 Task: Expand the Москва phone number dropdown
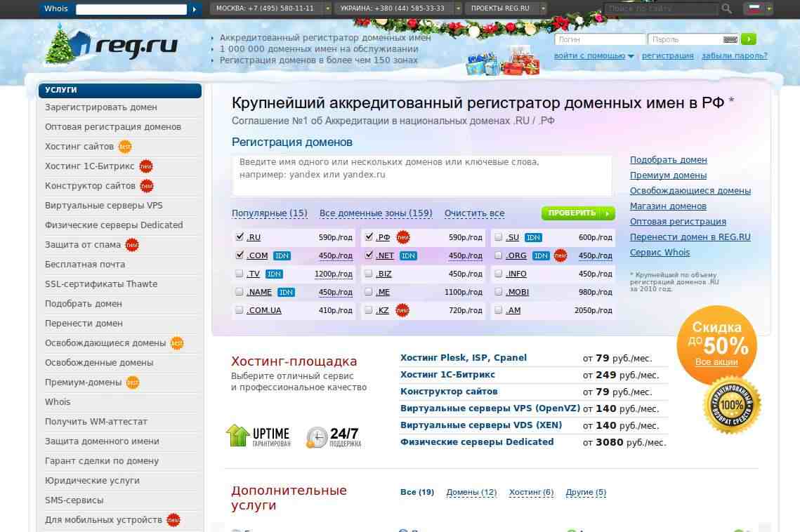tap(327, 8)
